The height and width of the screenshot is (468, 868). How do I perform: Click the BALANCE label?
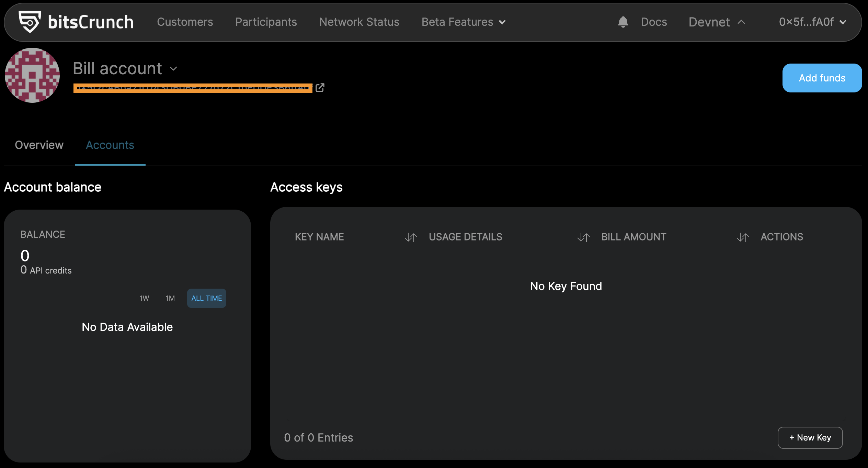coord(43,234)
